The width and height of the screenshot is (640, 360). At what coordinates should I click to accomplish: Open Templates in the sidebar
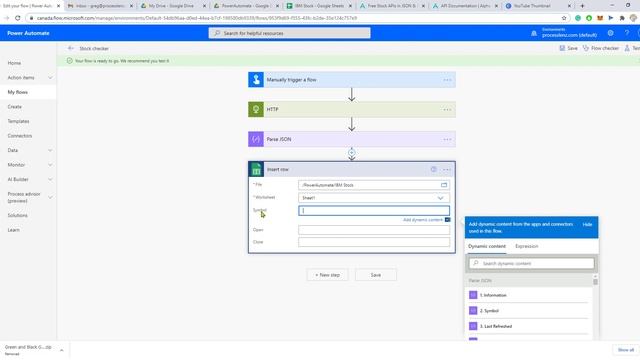pos(18,121)
